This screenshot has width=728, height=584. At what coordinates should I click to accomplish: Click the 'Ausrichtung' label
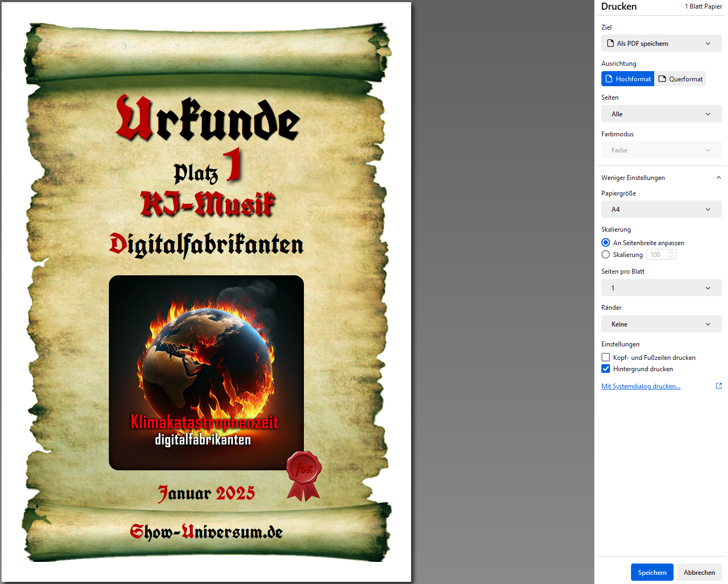pos(619,64)
